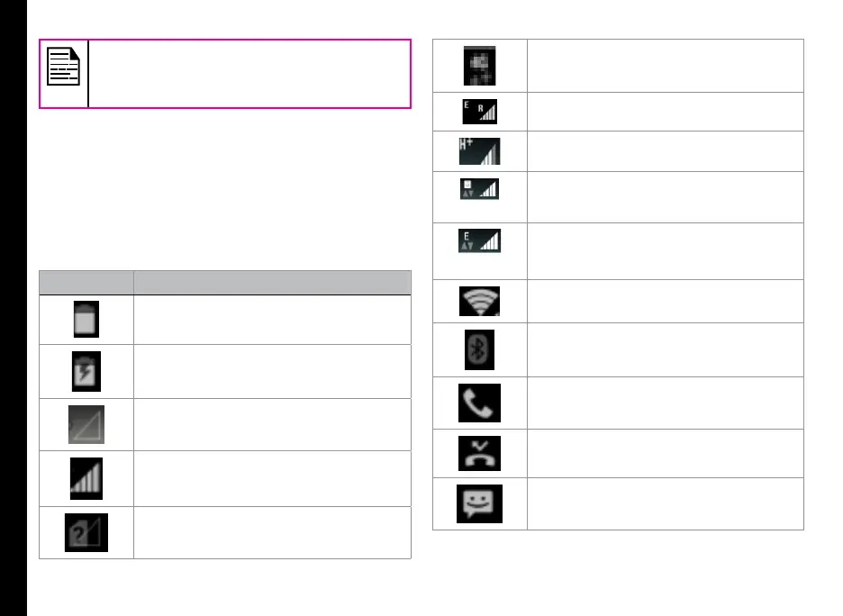Select the Bluetooth icon

[x=479, y=350]
